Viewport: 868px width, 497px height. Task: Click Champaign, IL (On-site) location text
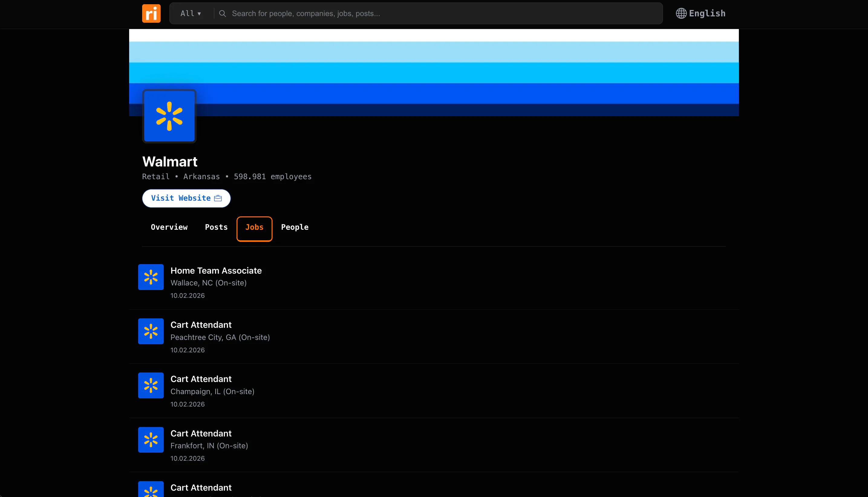point(212,392)
